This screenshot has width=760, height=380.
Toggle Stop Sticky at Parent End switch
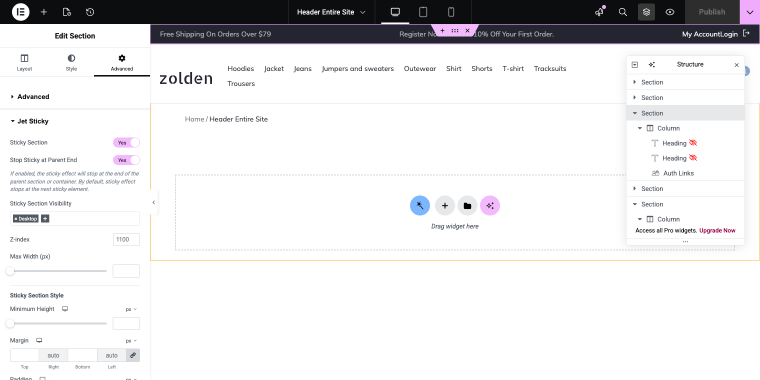point(127,160)
